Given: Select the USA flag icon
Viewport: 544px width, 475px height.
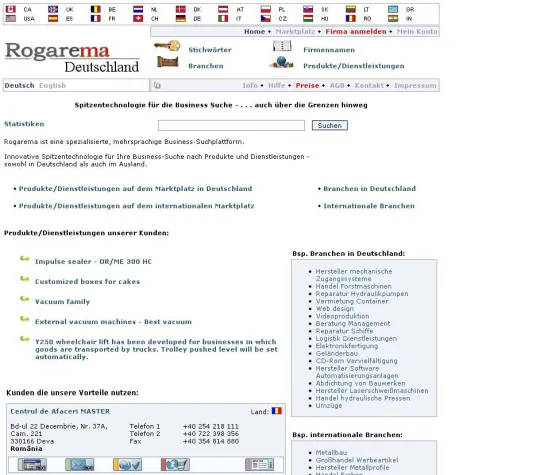Looking at the screenshot, I should point(11,18).
